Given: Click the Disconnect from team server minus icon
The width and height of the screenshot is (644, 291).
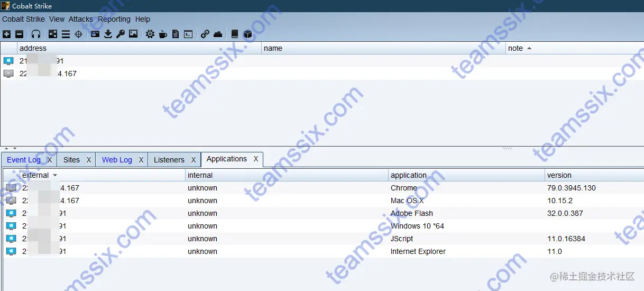Looking at the screenshot, I should click(19, 34).
